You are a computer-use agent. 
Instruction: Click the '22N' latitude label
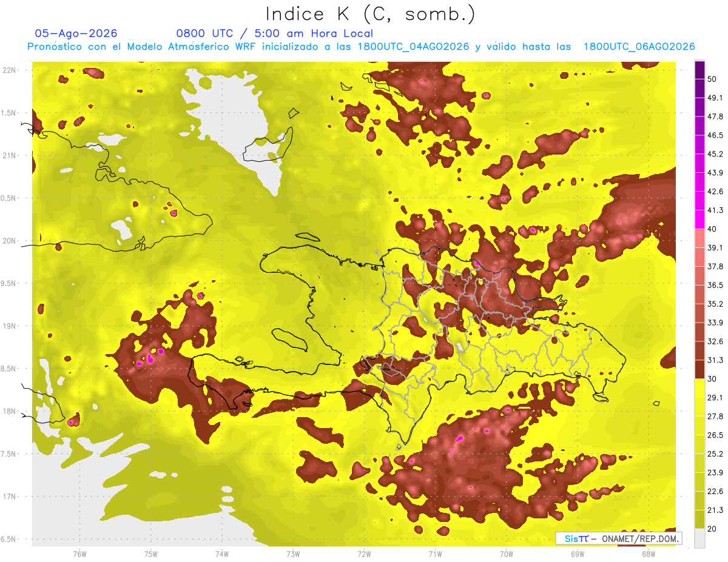tap(9, 70)
